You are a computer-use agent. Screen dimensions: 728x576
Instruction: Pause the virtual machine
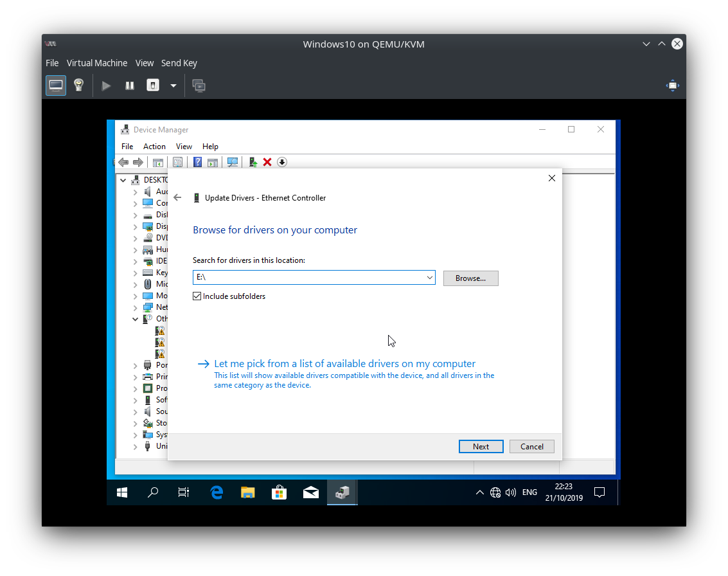130,85
